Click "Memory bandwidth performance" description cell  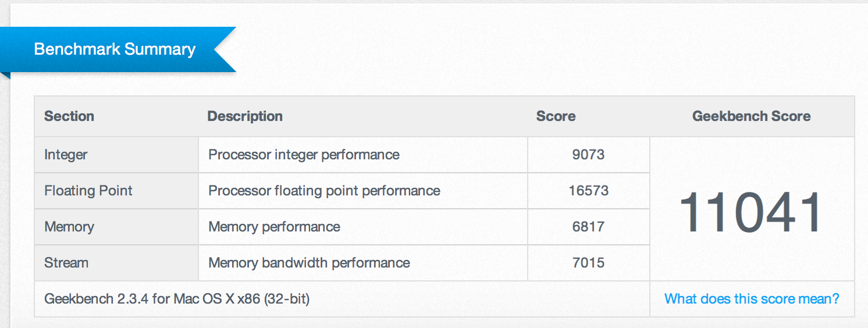(309, 263)
